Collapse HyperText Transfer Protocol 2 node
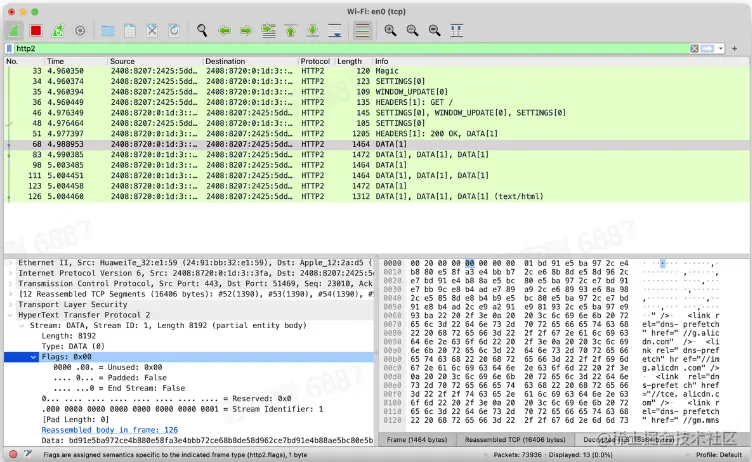Image resolution: width=752 pixels, height=462 pixels. (10, 315)
